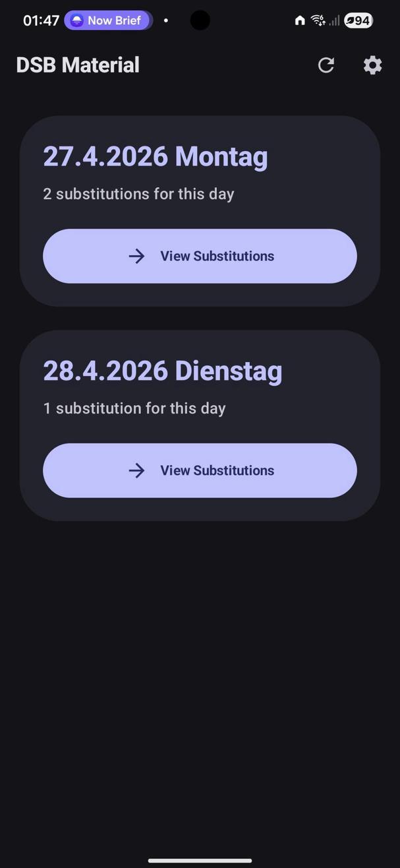Tap "1 substitution for this day" text
Screen dimensions: 400x868
134,408
